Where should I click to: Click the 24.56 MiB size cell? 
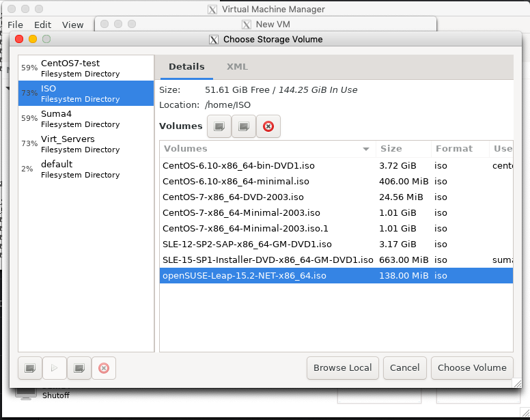pos(401,197)
